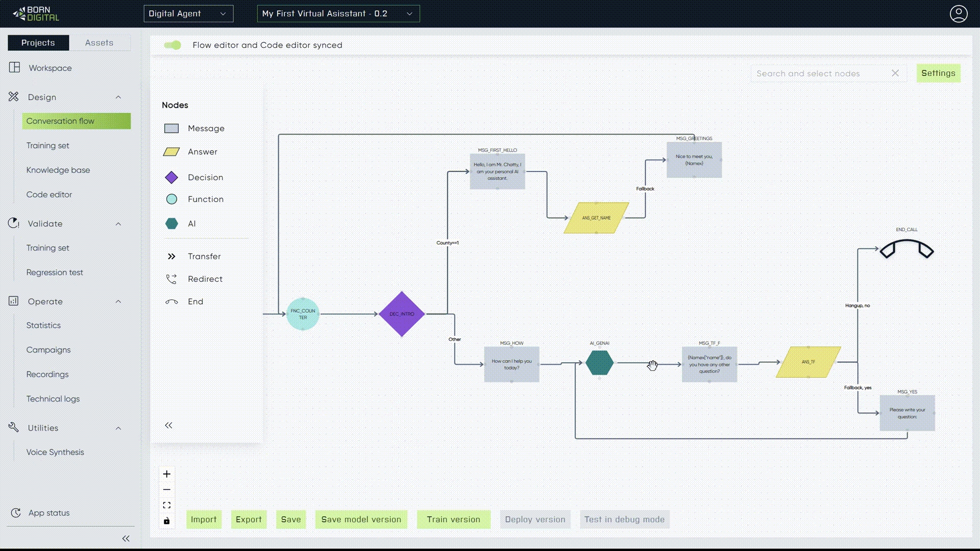Click the fit-to-screen canvas icon
980x551 pixels.
coord(167,505)
